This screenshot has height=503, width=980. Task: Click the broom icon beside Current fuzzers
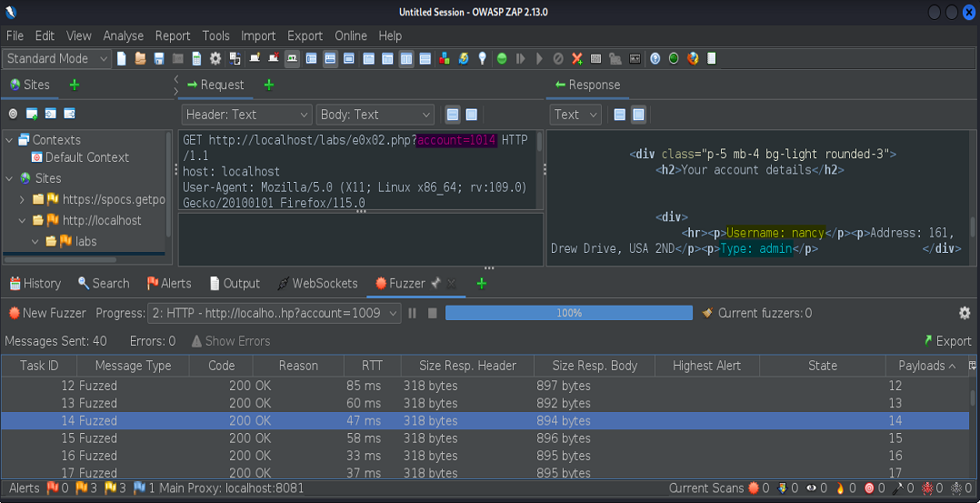click(707, 313)
